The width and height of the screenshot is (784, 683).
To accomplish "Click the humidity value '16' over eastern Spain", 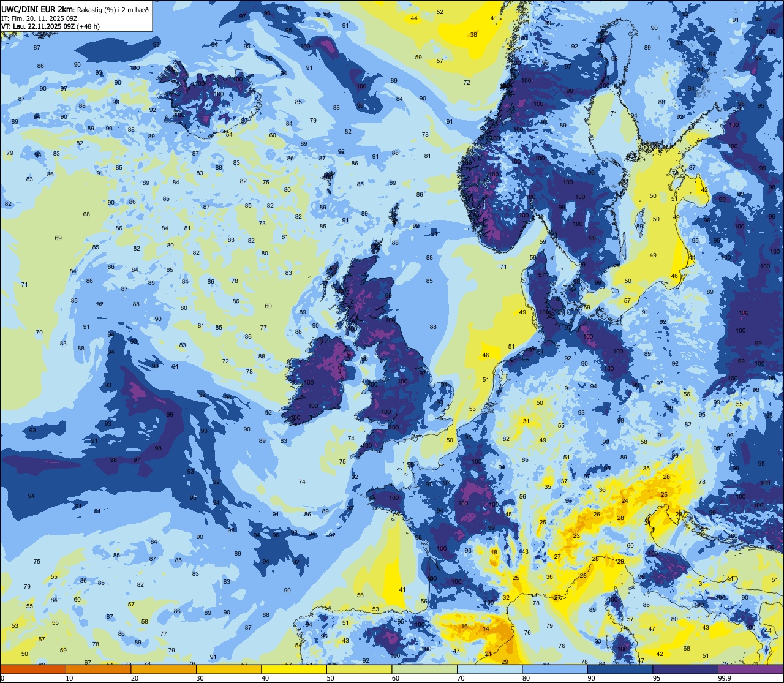I will (x=465, y=627).
